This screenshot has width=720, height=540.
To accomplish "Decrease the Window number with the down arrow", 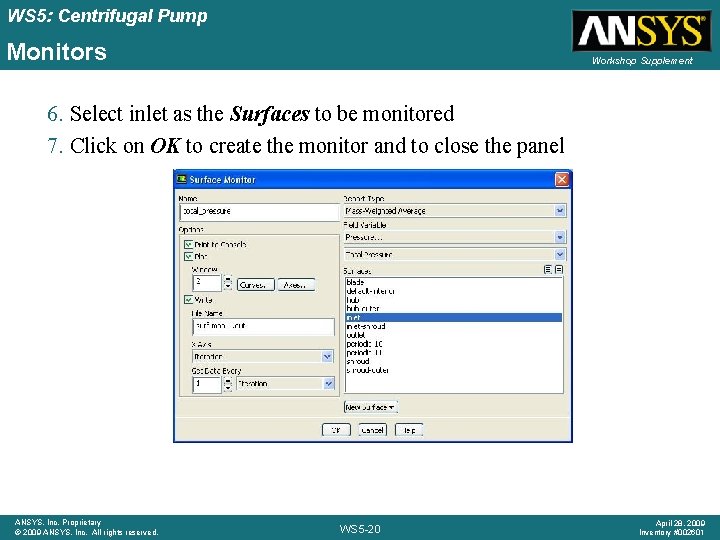I will tap(228, 287).
